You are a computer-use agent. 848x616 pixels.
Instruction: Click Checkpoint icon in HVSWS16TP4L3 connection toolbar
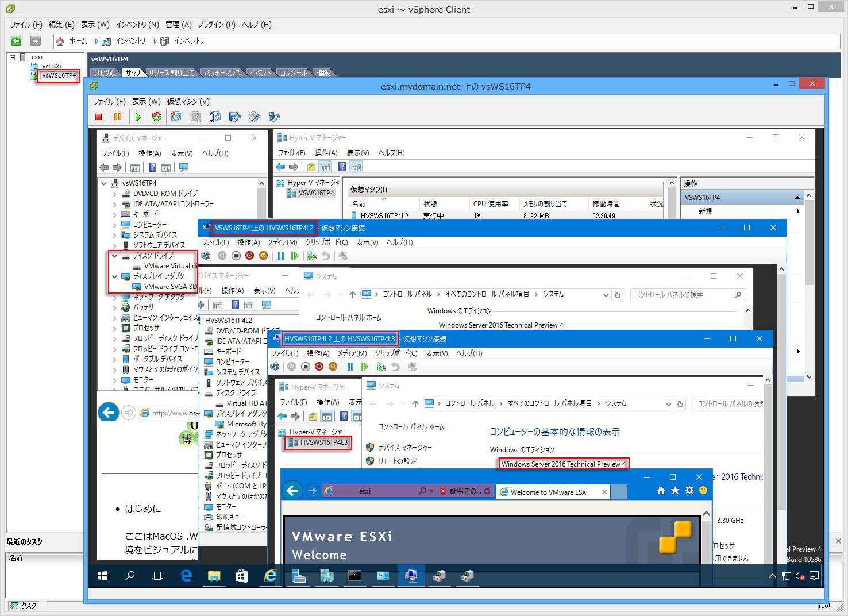pyautogui.click(x=381, y=367)
